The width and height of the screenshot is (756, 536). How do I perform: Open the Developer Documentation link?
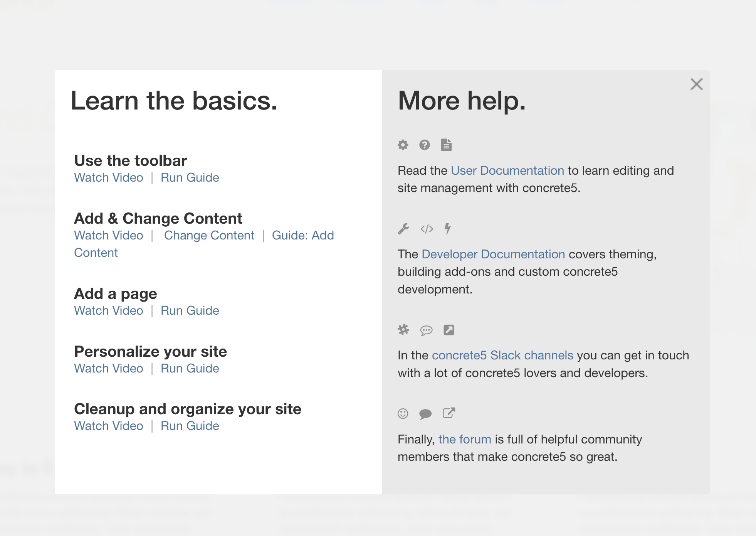(x=493, y=254)
